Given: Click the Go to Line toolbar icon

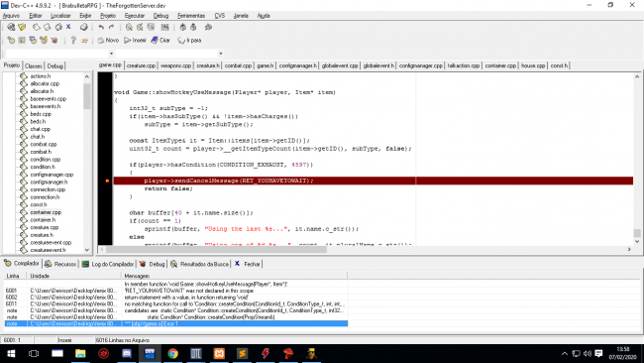Looking at the screenshot, I should point(164,27).
